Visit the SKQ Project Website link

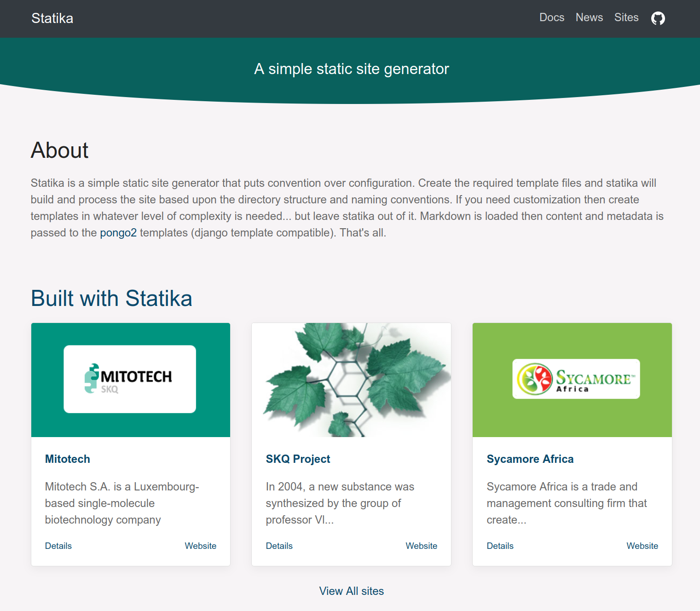click(x=421, y=546)
